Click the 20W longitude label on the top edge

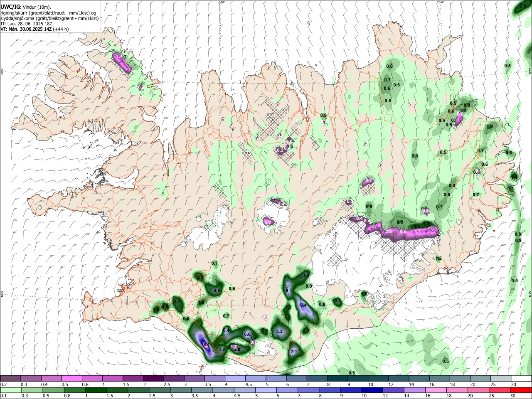point(222,2)
